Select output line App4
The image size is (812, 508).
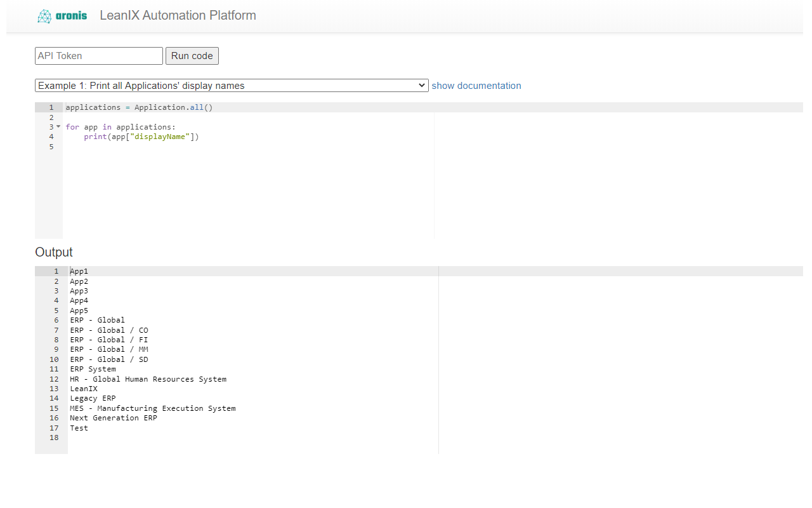point(79,300)
